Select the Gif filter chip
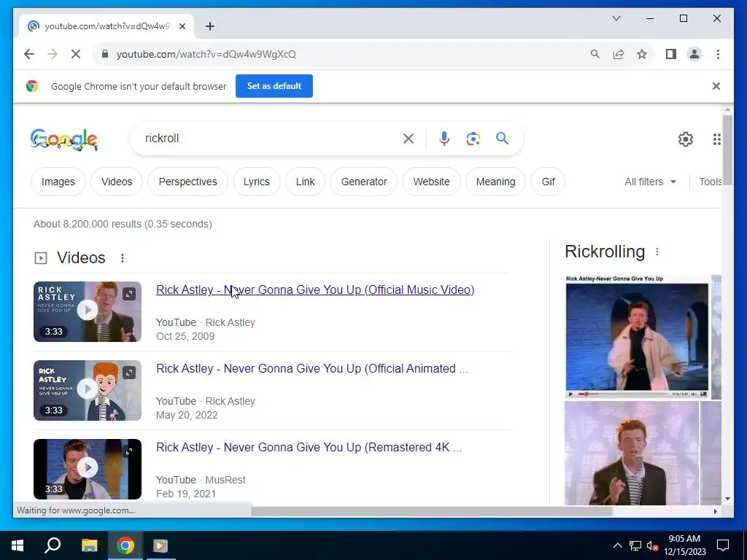This screenshot has width=747, height=560. [548, 182]
